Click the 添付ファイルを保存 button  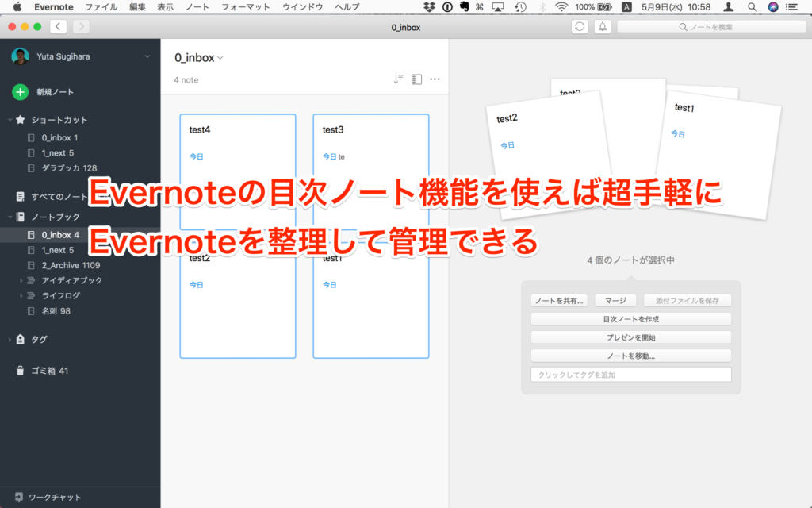[x=688, y=301]
